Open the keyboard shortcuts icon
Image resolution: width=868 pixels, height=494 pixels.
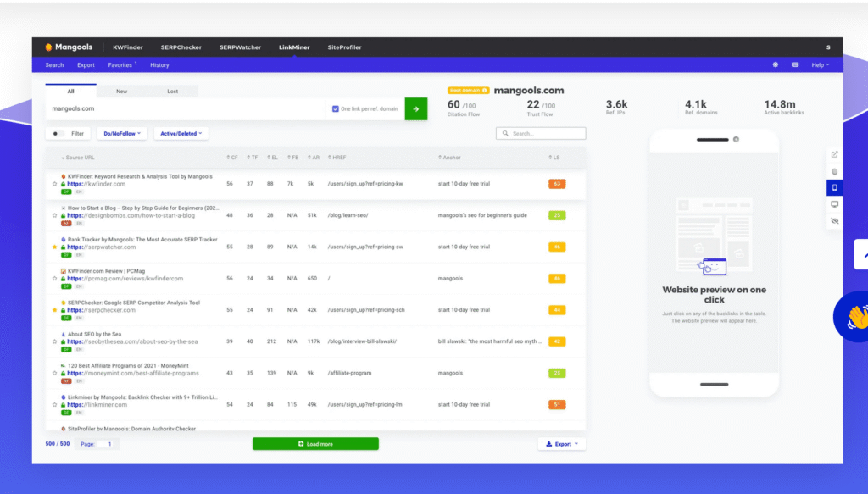click(795, 64)
